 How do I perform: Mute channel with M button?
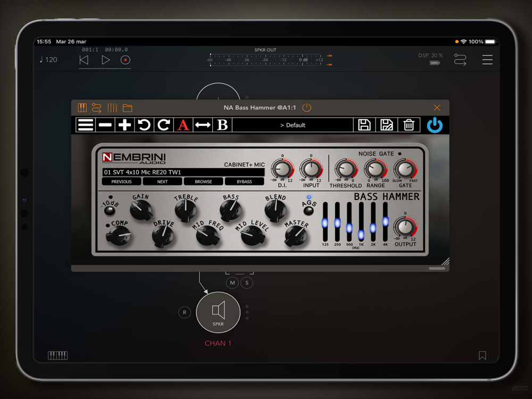232,282
